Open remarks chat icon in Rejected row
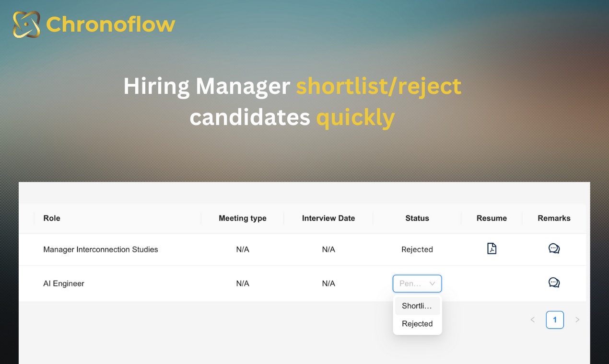 [554, 249]
